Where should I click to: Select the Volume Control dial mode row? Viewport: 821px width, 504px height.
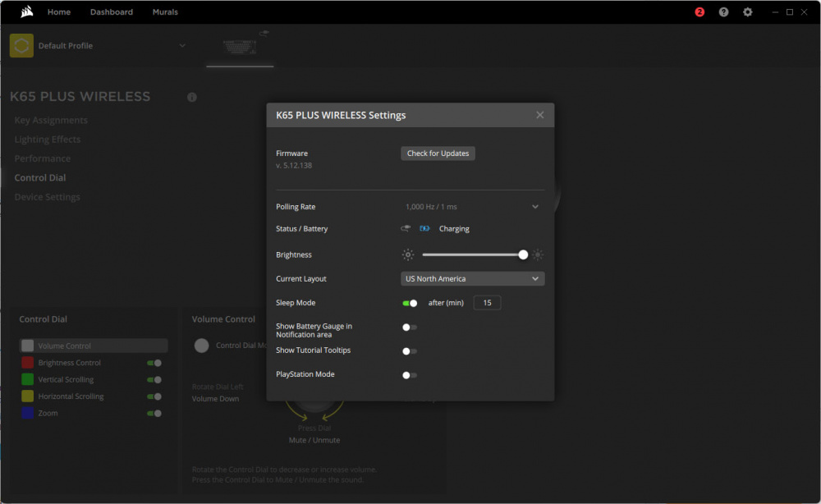coord(94,346)
